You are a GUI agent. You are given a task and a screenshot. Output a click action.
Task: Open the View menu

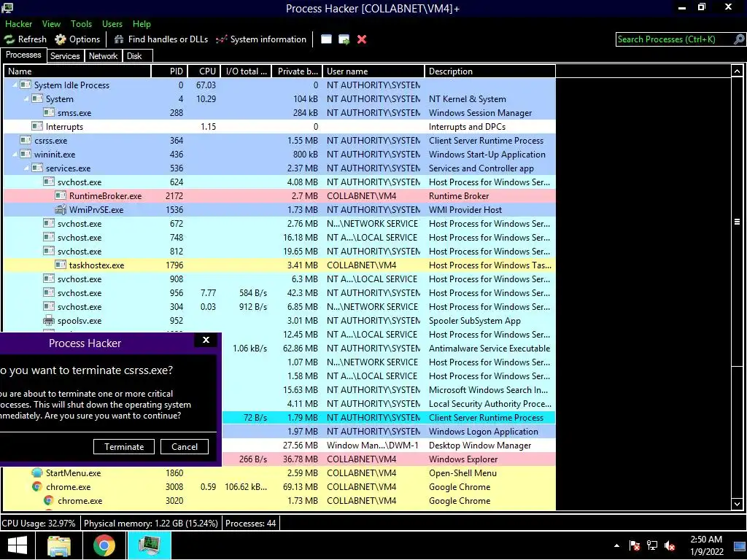tap(51, 24)
